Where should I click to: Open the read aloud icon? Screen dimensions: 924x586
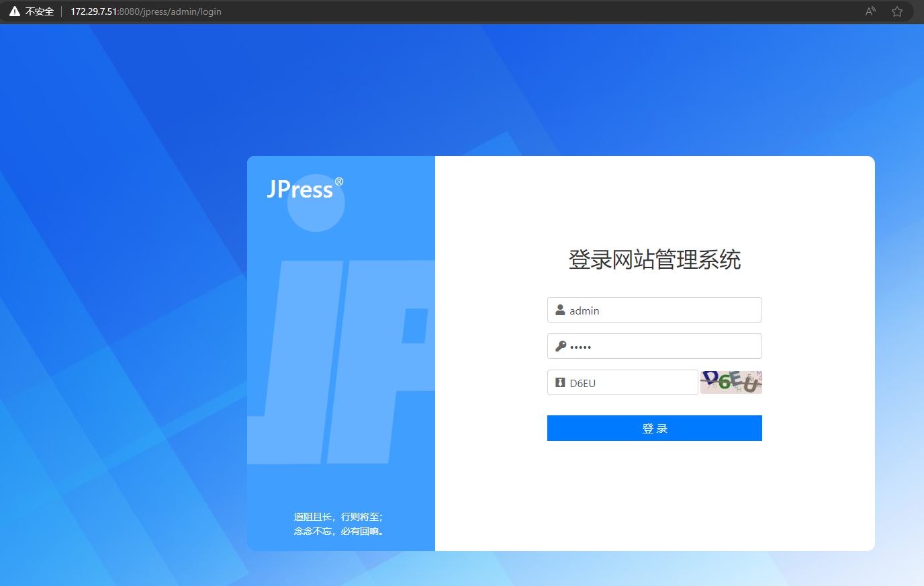[x=871, y=11]
